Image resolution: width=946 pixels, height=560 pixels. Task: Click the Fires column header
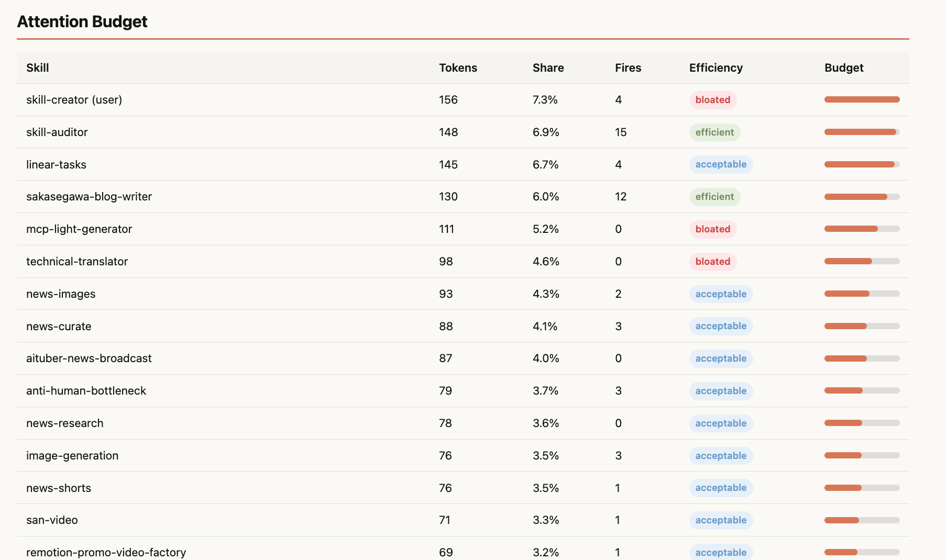(628, 68)
